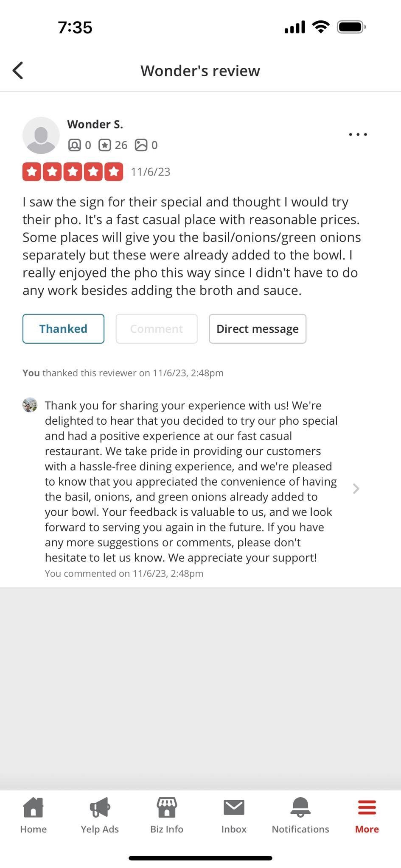Open the owner reply text
Viewport: 401px width, 868px height.
pyautogui.click(x=191, y=481)
